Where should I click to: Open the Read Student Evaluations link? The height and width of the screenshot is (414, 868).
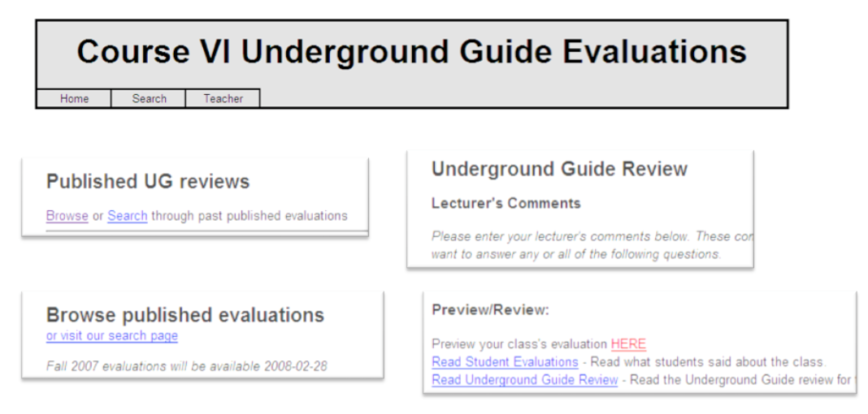(505, 362)
